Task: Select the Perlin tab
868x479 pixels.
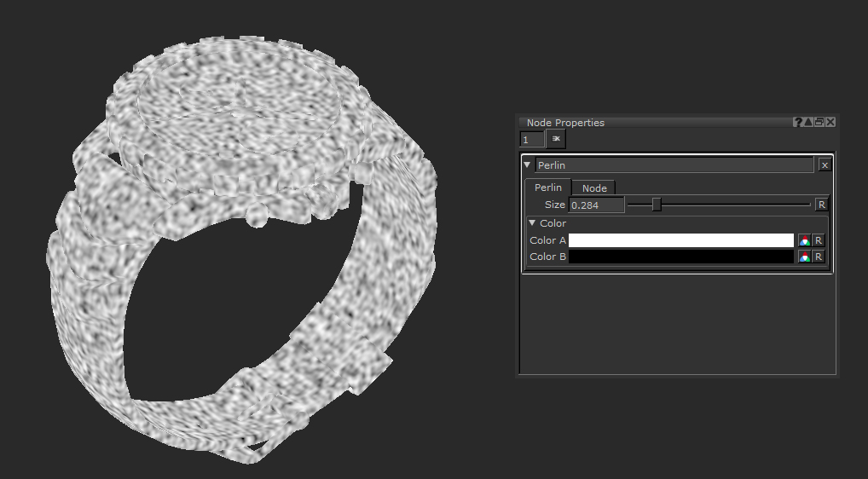Action: click(547, 188)
